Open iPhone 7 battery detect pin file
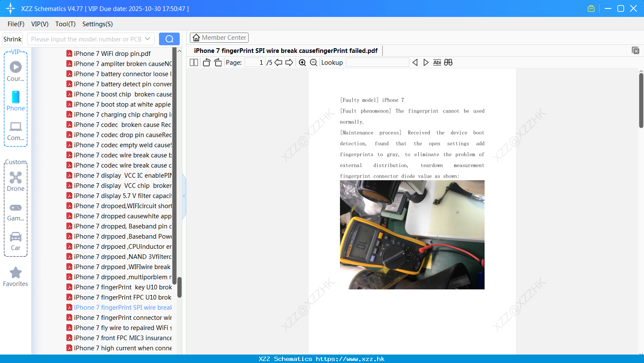The height and width of the screenshot is (363, 644). point(123,84)
